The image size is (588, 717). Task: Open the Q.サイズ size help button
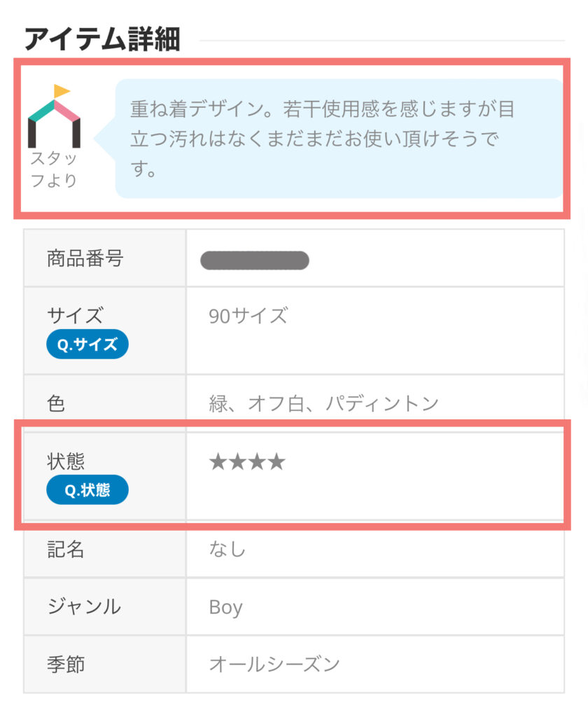click(x=87, y=344)
